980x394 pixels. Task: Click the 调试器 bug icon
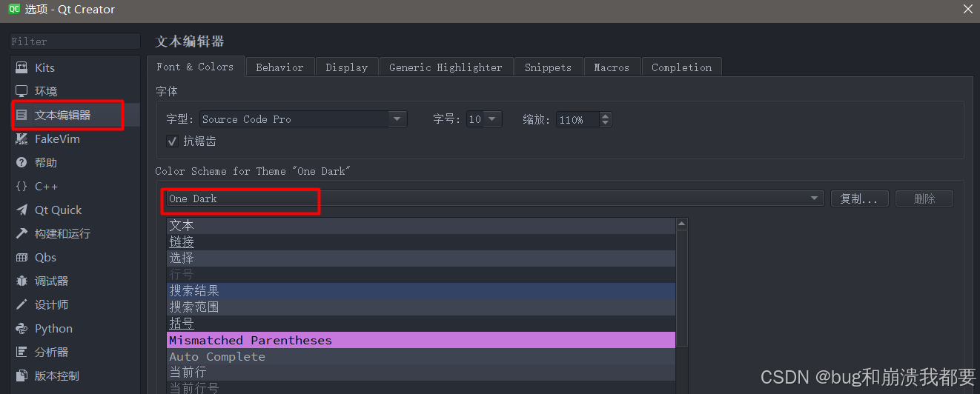pos(21,281)
